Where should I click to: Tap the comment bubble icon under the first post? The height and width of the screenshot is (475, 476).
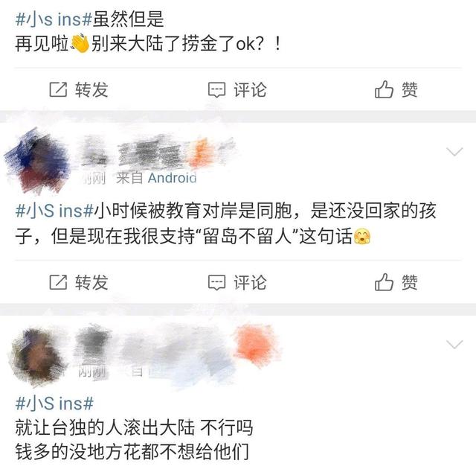click(x=216, y=90)
